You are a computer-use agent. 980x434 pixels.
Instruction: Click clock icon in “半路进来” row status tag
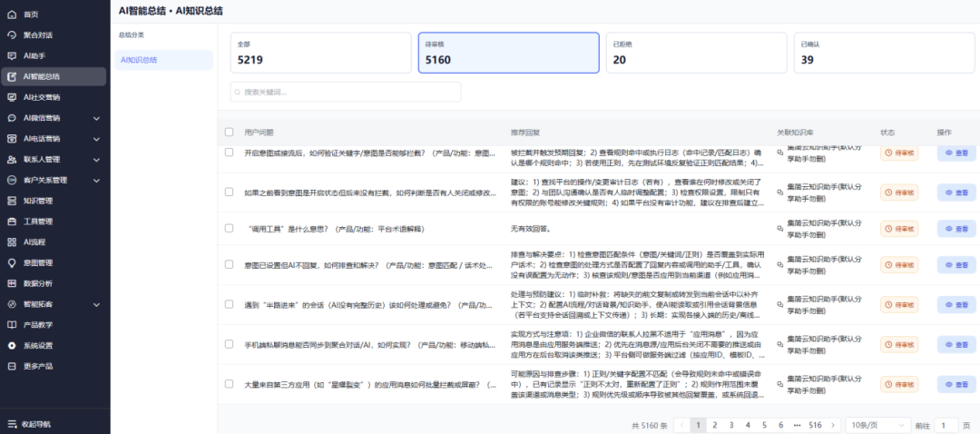(x=888, y=304)
